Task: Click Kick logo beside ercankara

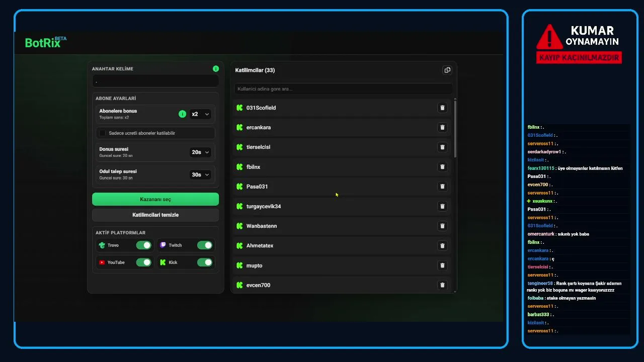Action: (240, 127)
